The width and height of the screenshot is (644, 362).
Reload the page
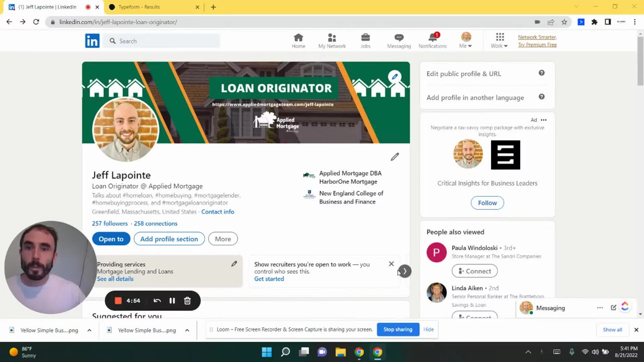36,22
